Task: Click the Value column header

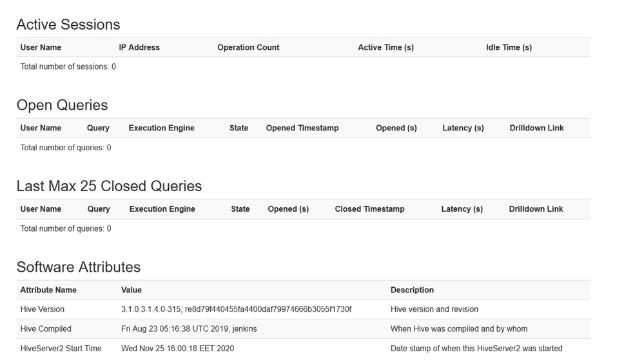Action: click(x=132, y=290)
